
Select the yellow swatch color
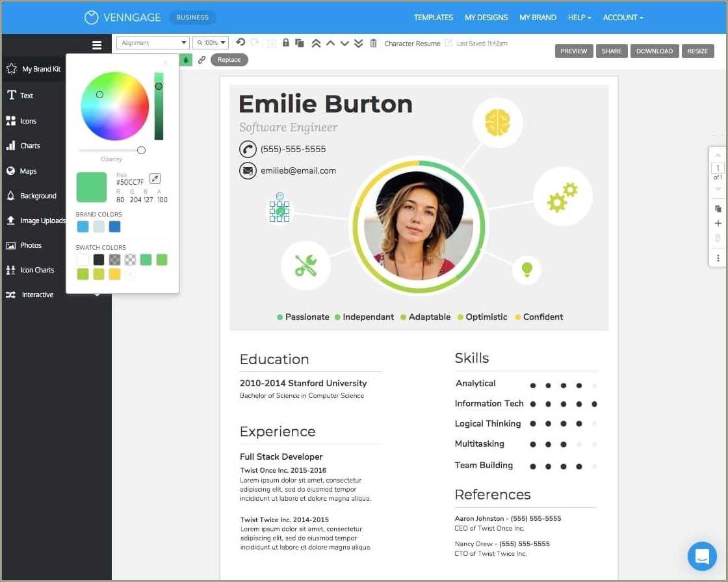114,274
